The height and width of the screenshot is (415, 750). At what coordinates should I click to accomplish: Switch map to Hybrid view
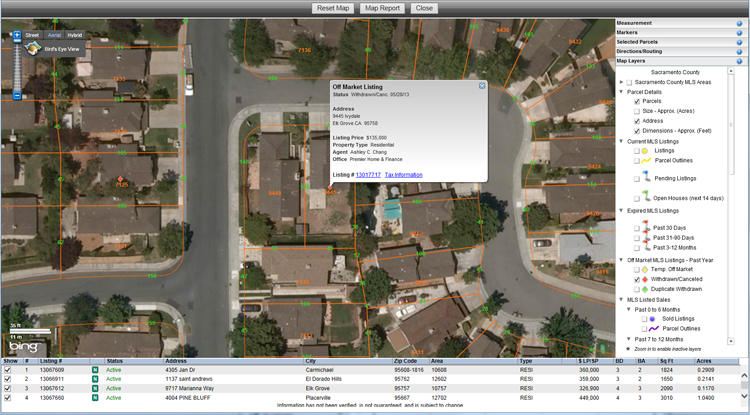pos(75,35)
